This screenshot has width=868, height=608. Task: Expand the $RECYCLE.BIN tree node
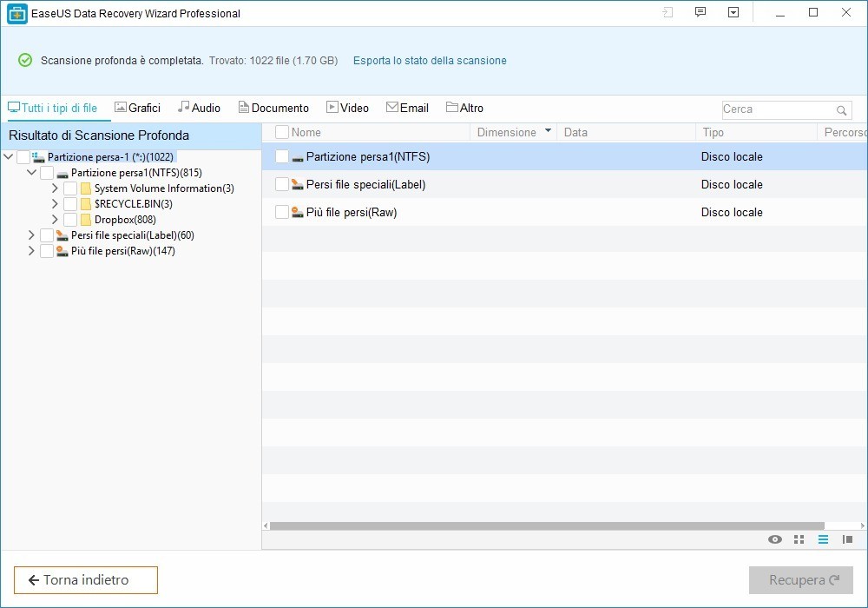pos(55,204)
